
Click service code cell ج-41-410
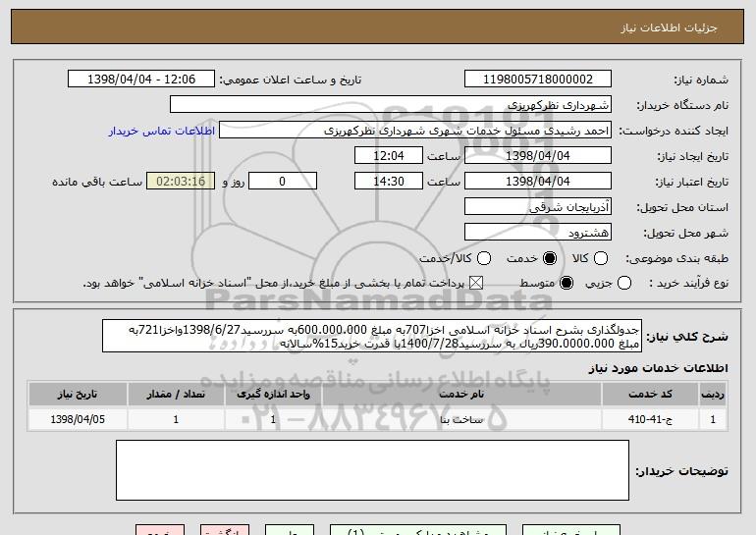tap(650, 419)
